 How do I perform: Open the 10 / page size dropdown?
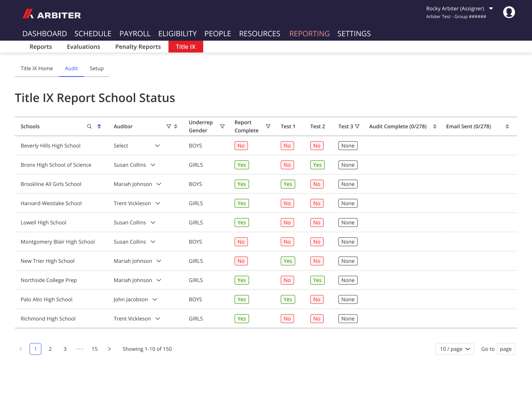tap(454, 349)
